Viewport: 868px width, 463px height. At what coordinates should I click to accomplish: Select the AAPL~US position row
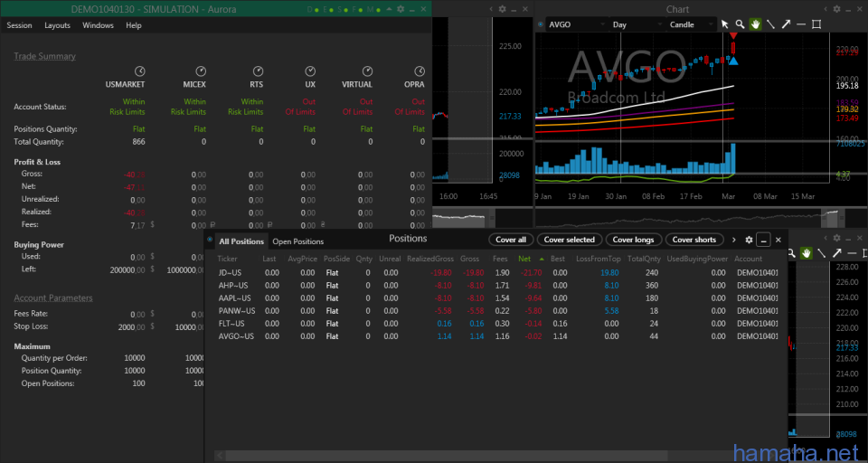pos(495,298)
